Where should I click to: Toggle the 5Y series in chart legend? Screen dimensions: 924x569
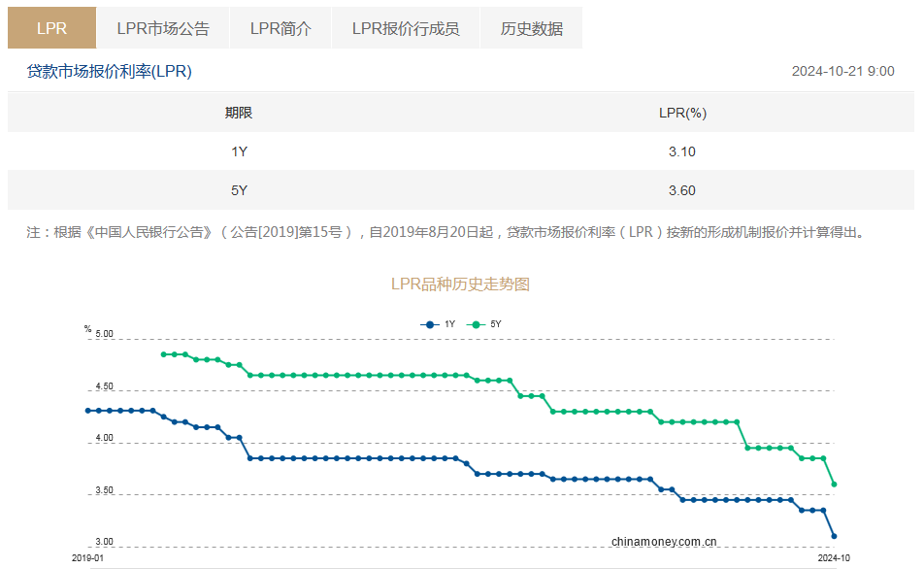coord(485,324)
